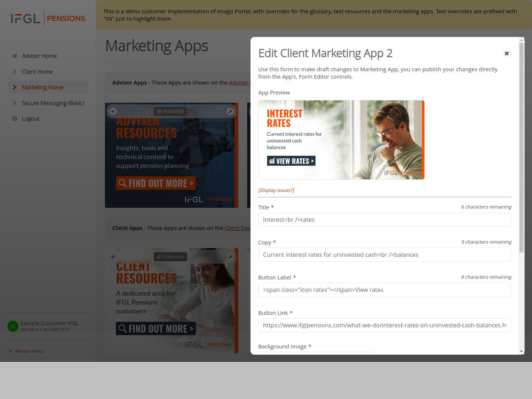The width and height of the screenshot is (532, 399).
Task: Open the Adviser dashboard link
Action: [240, 83]
